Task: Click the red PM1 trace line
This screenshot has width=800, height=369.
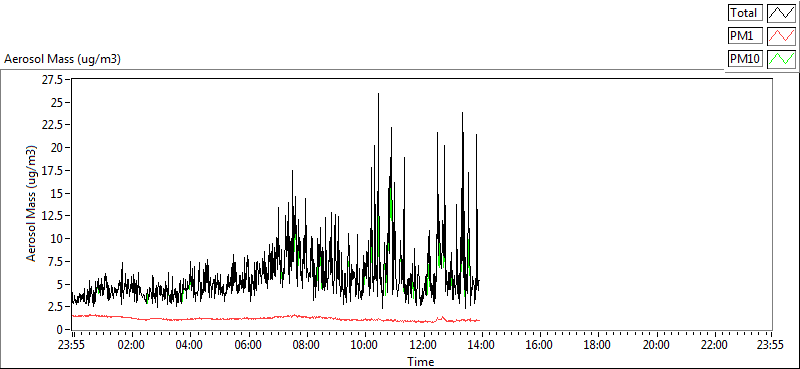Action: (x=276, y=317)
